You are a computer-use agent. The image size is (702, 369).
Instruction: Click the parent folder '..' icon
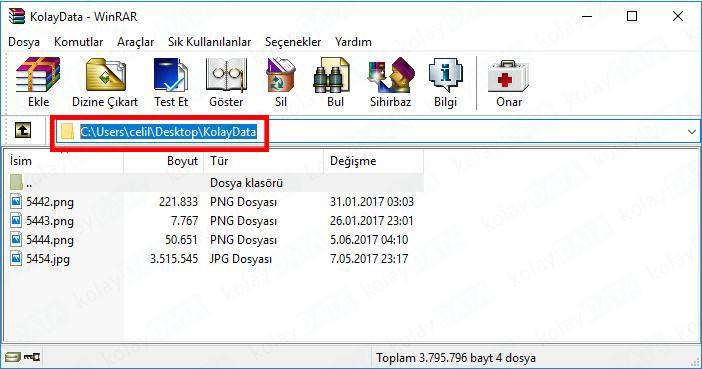16,182
